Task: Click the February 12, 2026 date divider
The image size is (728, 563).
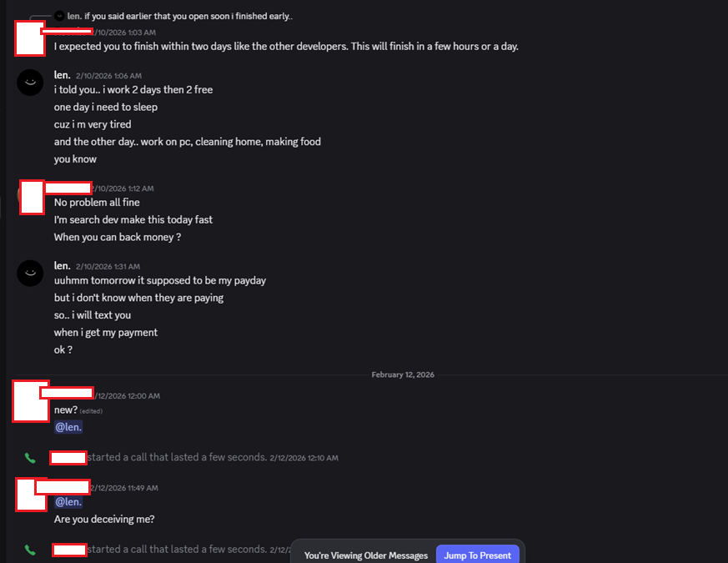Action: tap(403, 374)
